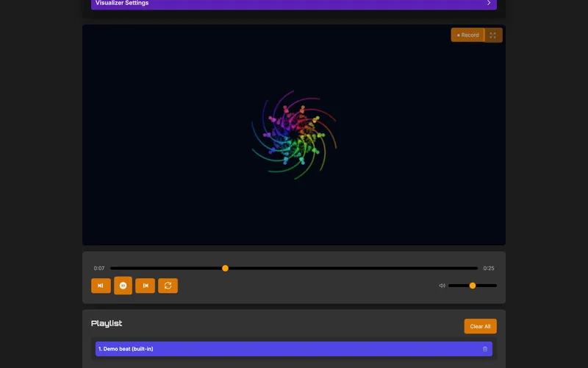This screenshot has height=368, width=588.
Task: Click the Playlist heading
Action: point(107,323)
